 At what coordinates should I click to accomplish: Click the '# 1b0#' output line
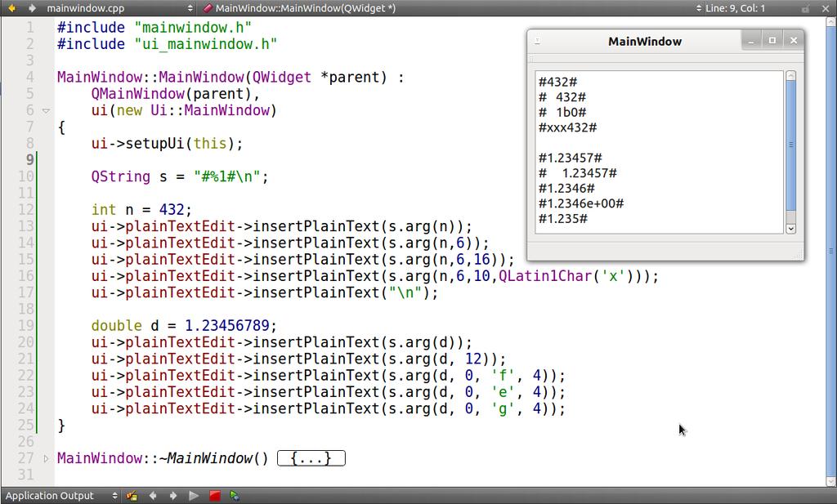(562, 113)
